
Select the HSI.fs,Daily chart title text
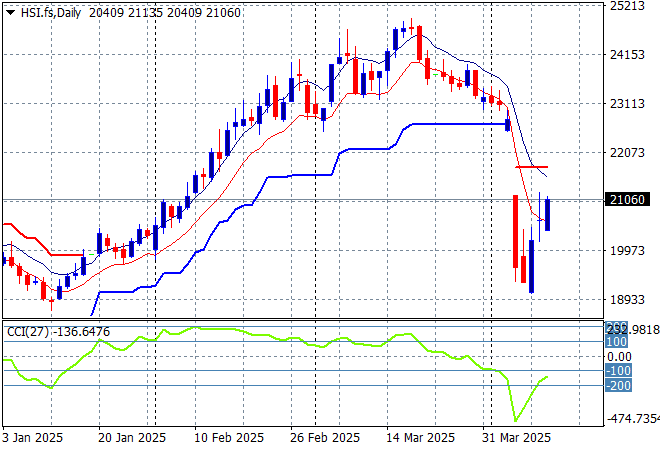click(x=51, y=13)
